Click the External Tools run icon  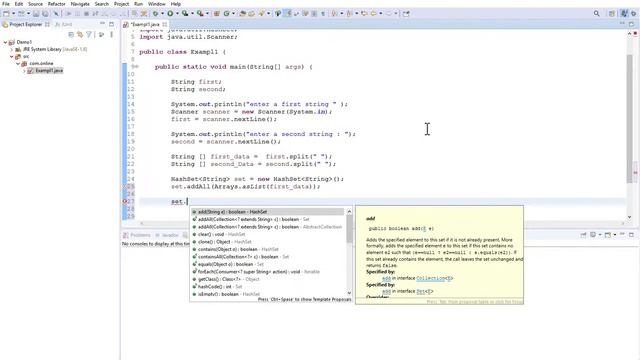coord(200,13)
